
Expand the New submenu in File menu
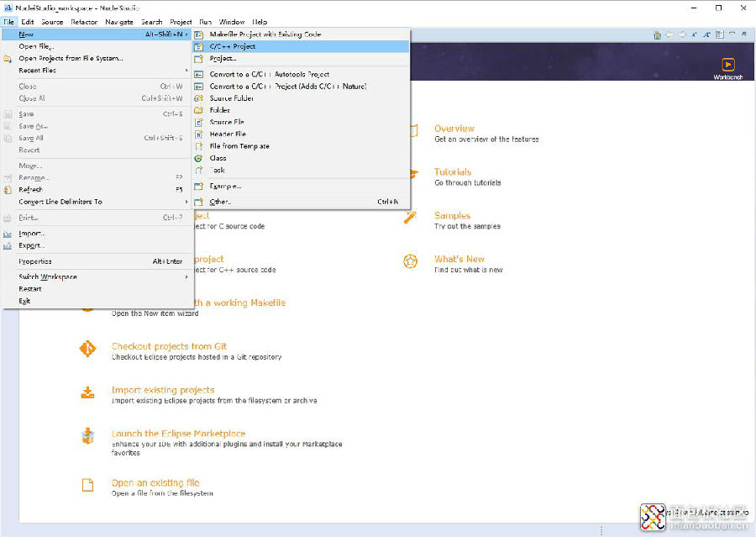[97, 34]
